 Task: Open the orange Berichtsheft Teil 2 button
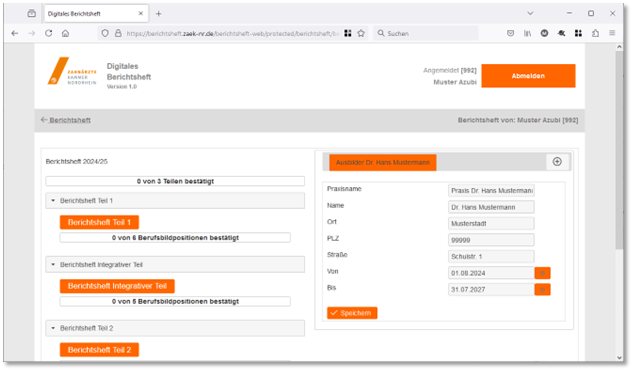point(99,350)
